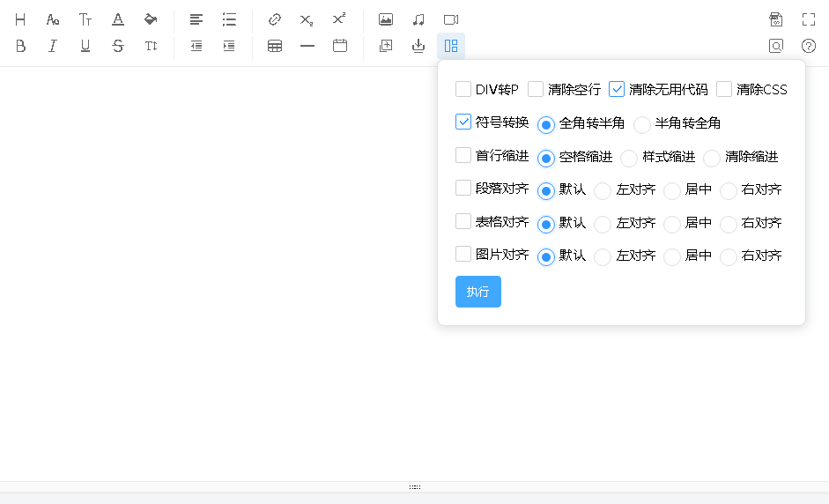Open the line height tool

point(151,46)
